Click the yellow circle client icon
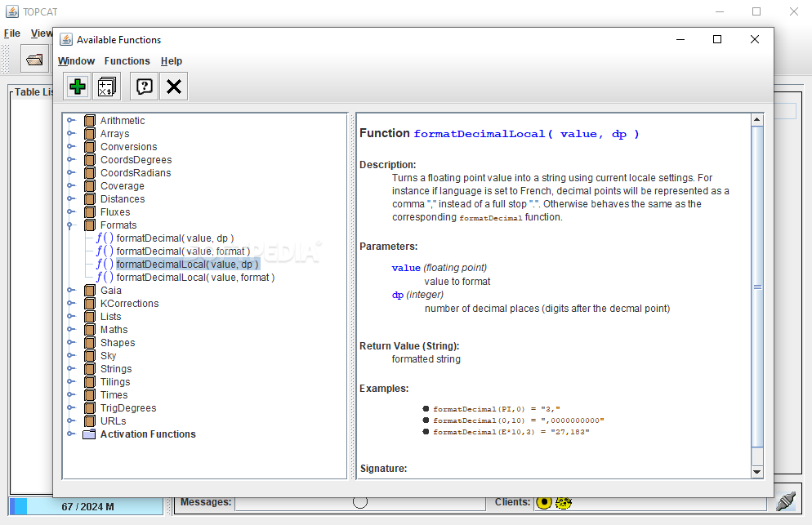812x525 pixels. [x=544, y=502]
